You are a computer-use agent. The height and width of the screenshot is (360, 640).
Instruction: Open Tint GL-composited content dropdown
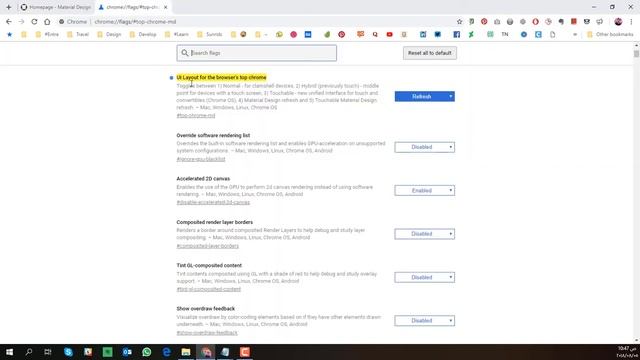[424, 277]
